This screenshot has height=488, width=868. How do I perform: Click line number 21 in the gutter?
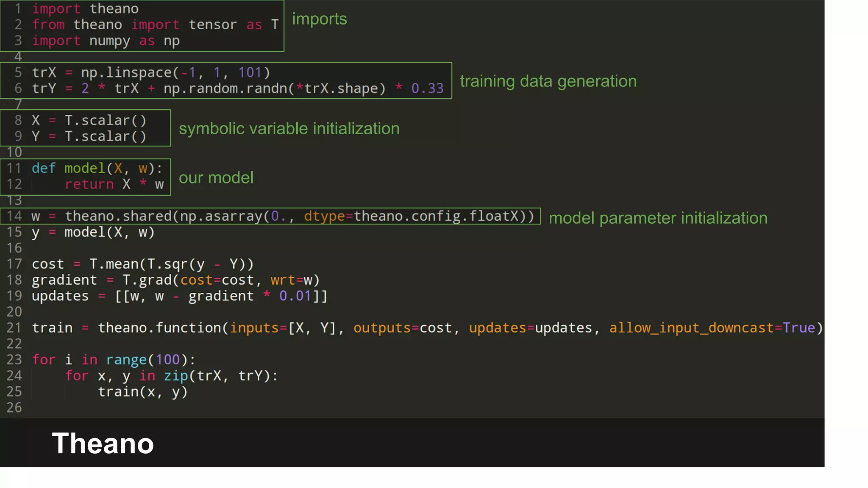[14, 328]
